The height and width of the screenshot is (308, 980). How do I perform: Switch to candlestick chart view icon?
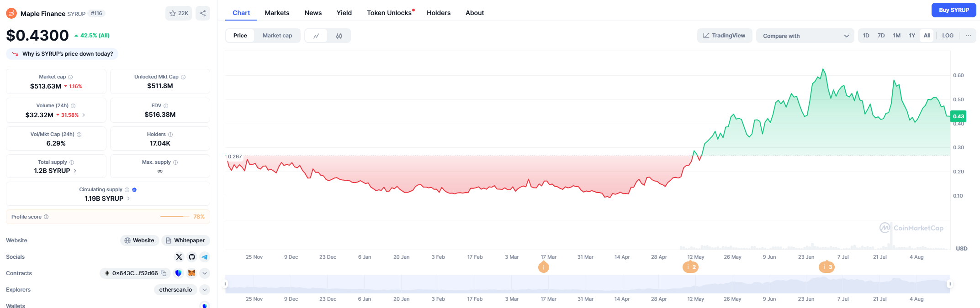pyautogui.click(x=339, y=36)
